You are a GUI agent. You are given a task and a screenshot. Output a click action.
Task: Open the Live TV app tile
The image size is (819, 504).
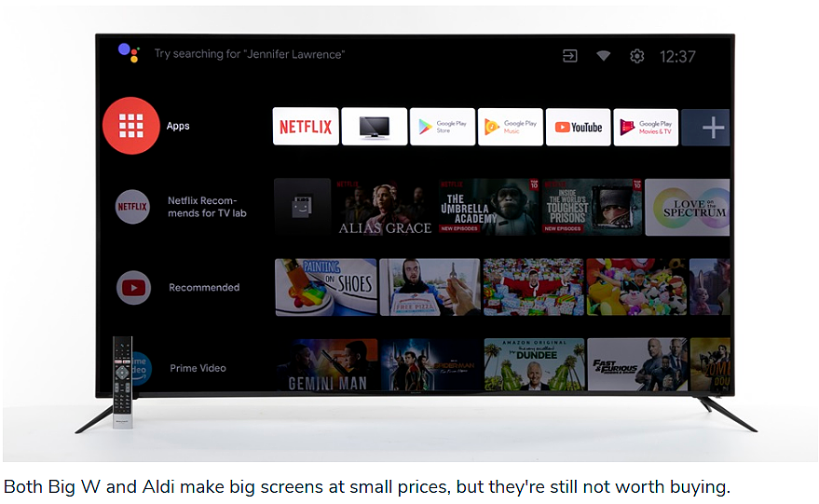coord(374,127)
